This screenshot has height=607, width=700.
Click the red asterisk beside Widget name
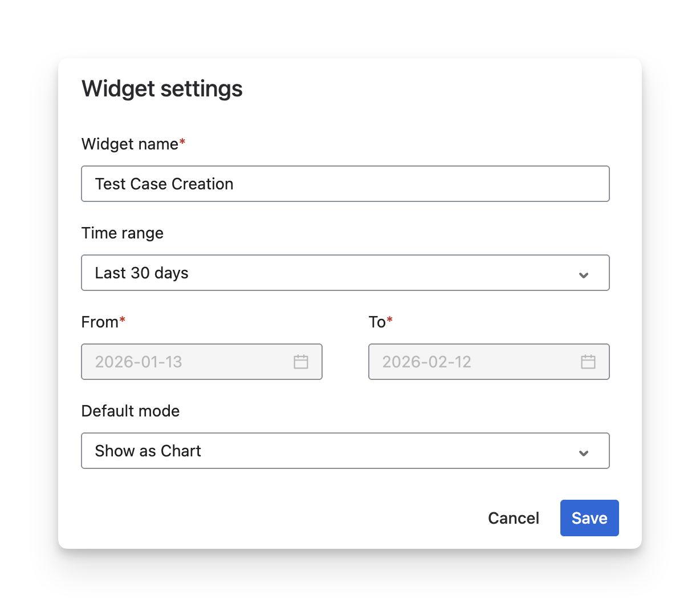coord(182,143)
